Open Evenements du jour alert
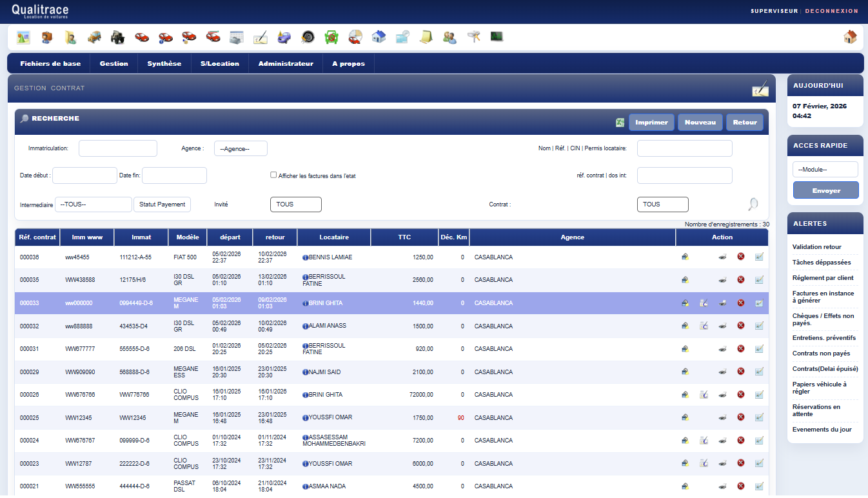The height and width of the screenshot is (498, 868). coord(822,430)
